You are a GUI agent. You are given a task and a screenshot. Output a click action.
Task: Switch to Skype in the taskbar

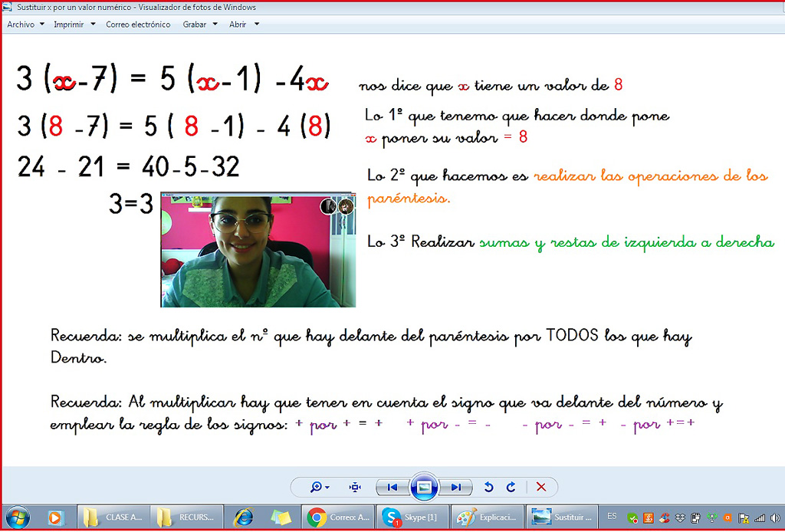[x=412, y=517]
